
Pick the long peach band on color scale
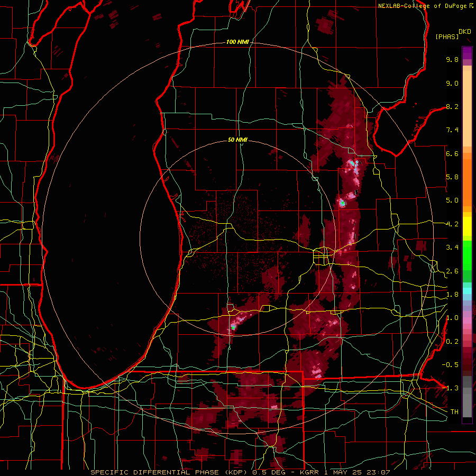tap(467, 109)
